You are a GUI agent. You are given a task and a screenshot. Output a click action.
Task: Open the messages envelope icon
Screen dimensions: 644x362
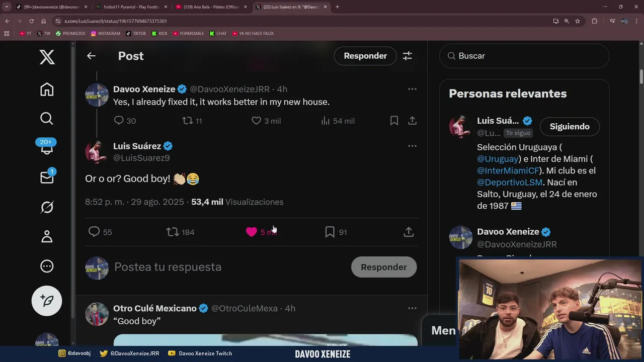(x=47, y=177)
